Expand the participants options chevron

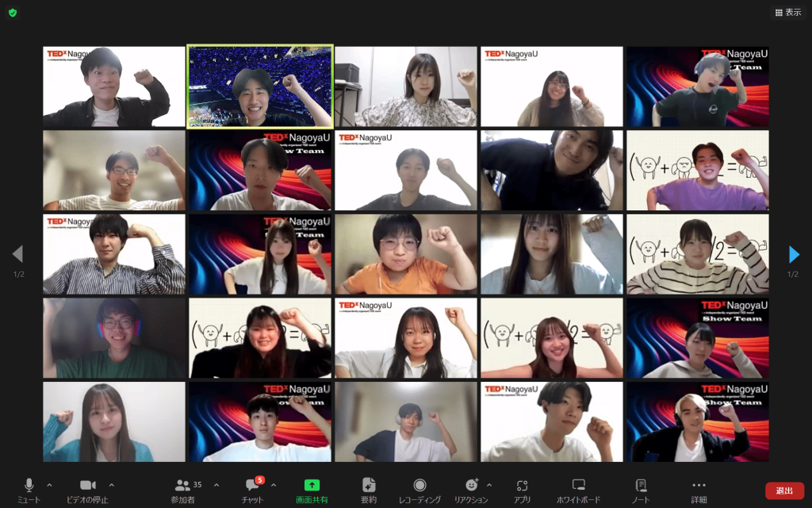point(216,485)
